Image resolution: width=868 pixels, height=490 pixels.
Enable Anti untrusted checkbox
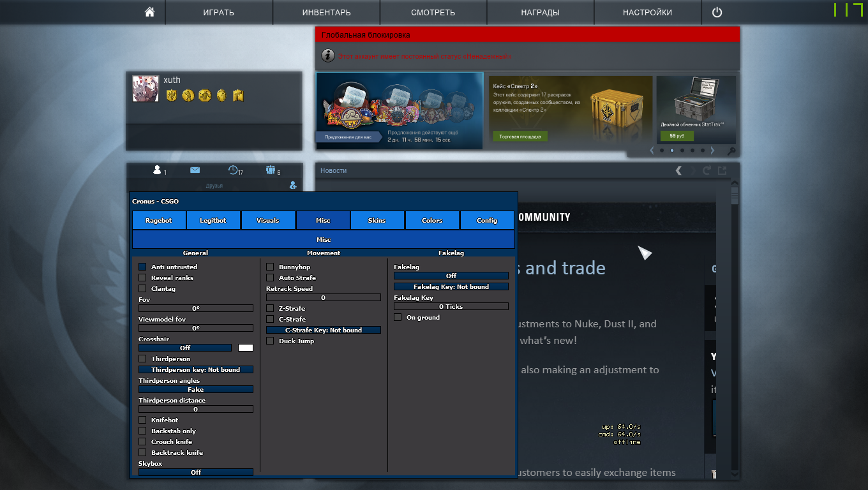pos(142,267)
